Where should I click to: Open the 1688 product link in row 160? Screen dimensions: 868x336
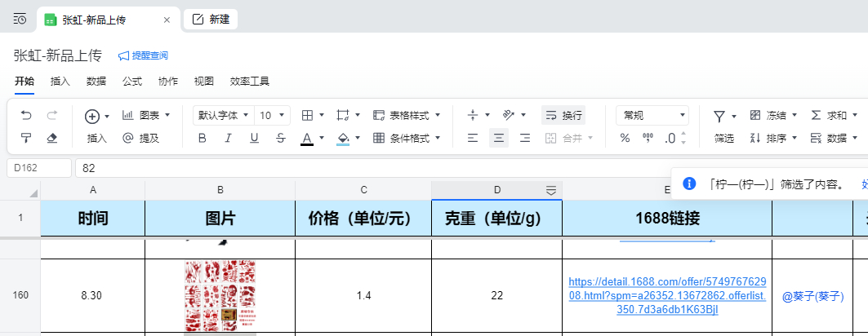click(x=667, y=295)
